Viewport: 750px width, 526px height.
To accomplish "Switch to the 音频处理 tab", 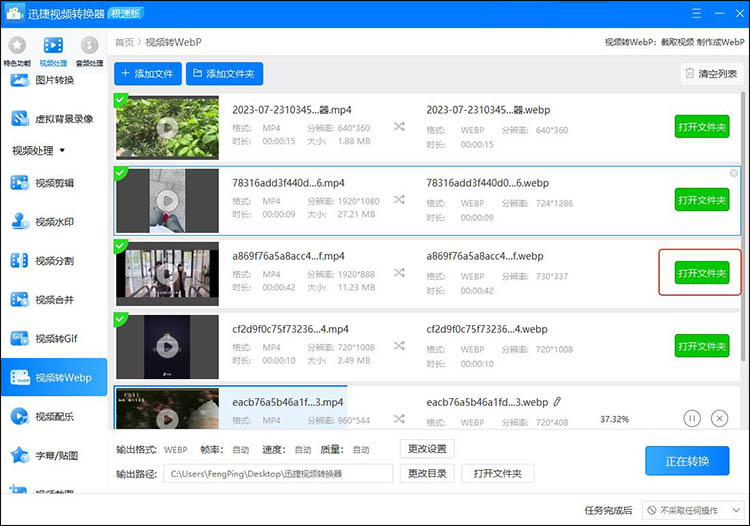I will [89, 51].
